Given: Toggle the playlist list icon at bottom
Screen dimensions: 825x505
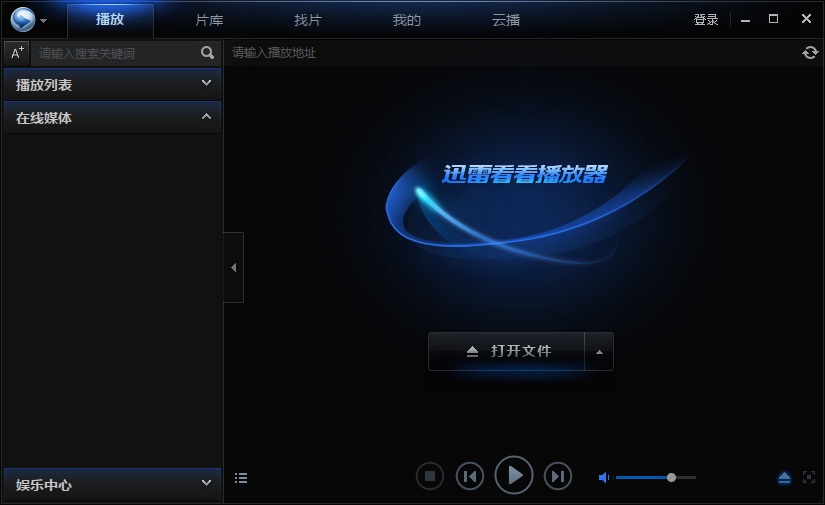Looking at the screenshot, I should click(x=241, y=478).
